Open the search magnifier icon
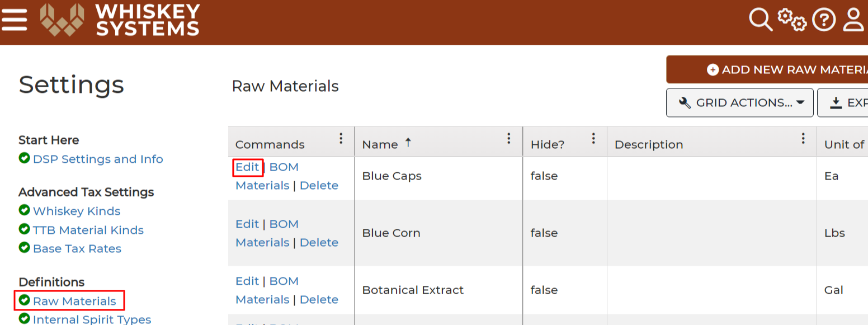The height and width of the screenshot is (325, 868). pos(761,20)
